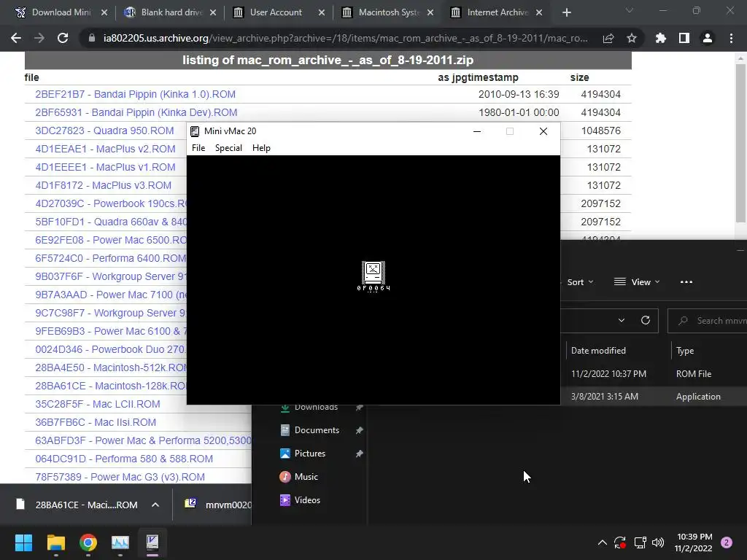747x560 pixels.
Task: Open the Chrome profile icon
Action: pos(708,38)
